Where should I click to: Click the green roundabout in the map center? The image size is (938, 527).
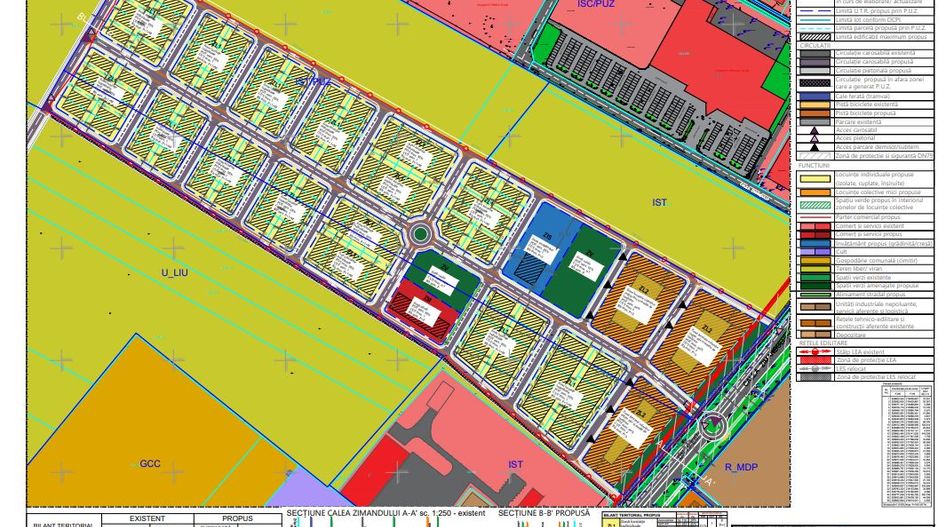click(x=420, y=234)
